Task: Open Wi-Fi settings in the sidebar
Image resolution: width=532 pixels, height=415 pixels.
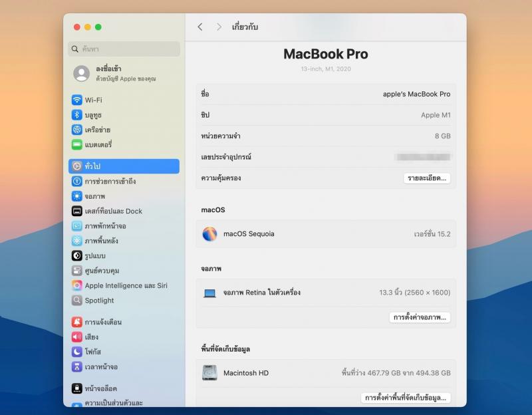Action: click(124, 100)
